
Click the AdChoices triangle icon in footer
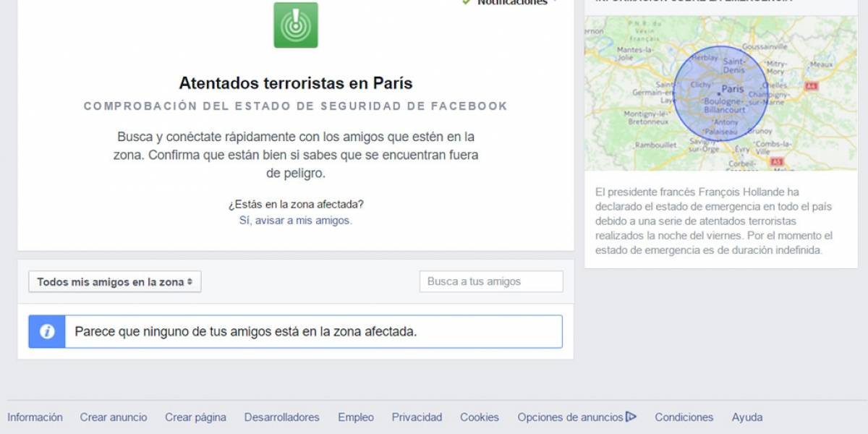pyautogui.click(x=631, y=417)
